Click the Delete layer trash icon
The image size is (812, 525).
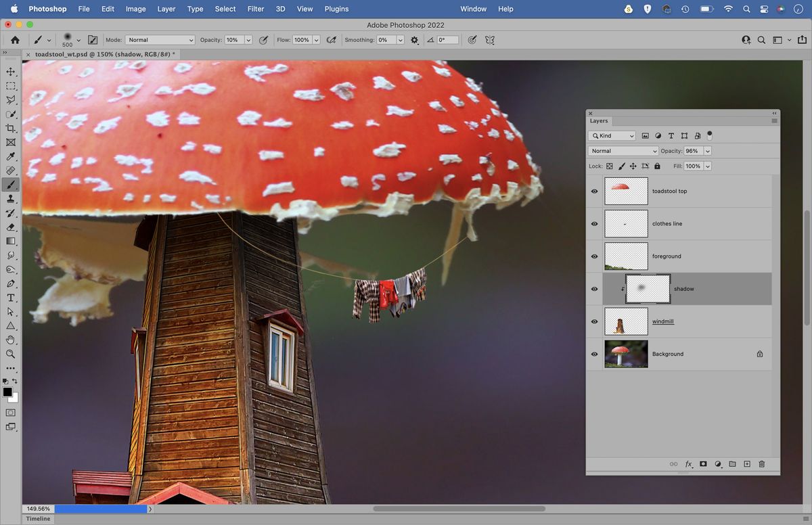click(x=762, y=464)
